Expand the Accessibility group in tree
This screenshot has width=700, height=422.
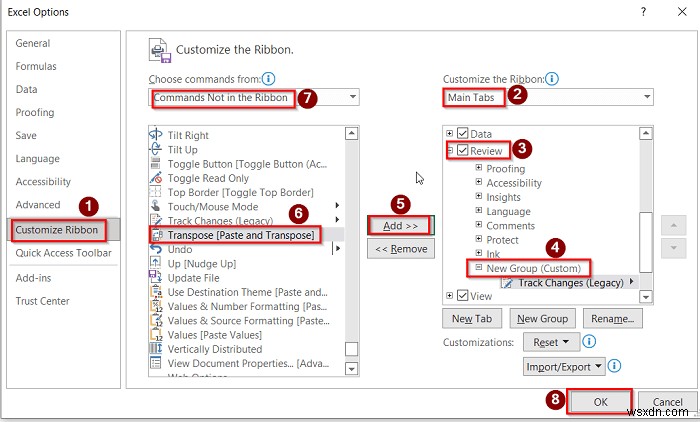pos(479,182)
